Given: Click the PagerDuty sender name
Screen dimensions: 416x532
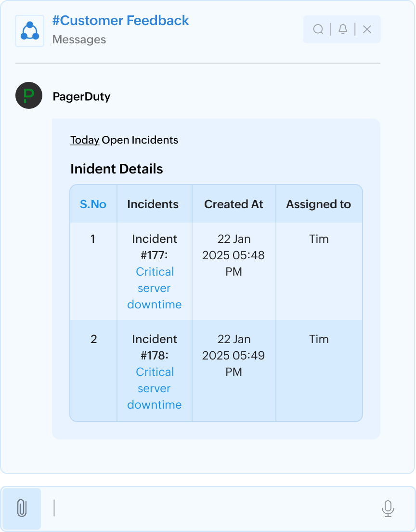Looking at the screenshot, I should coord(81,96).
